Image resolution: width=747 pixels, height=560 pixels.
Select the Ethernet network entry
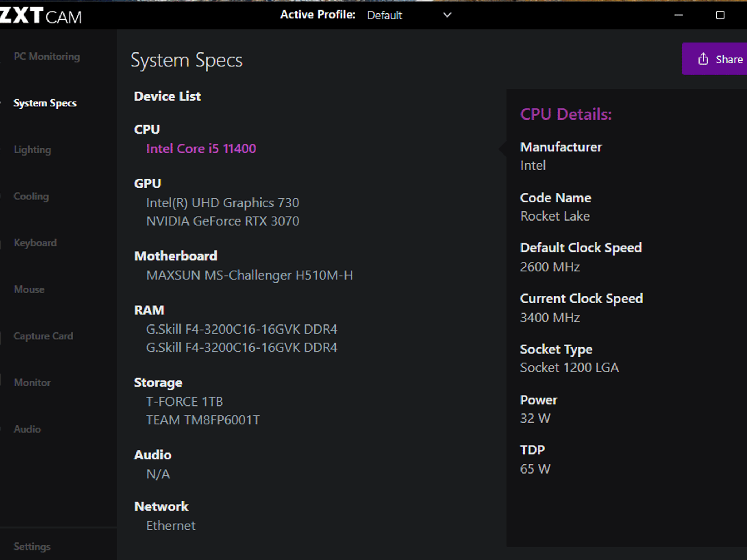click(171, 526)
